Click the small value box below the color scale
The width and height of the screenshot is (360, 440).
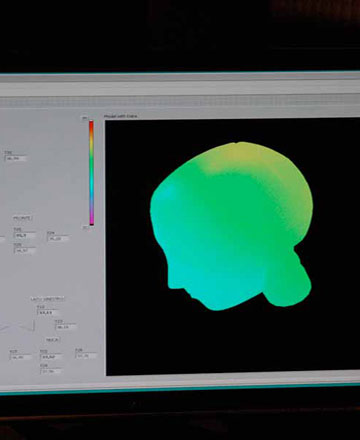pos(85,228)
